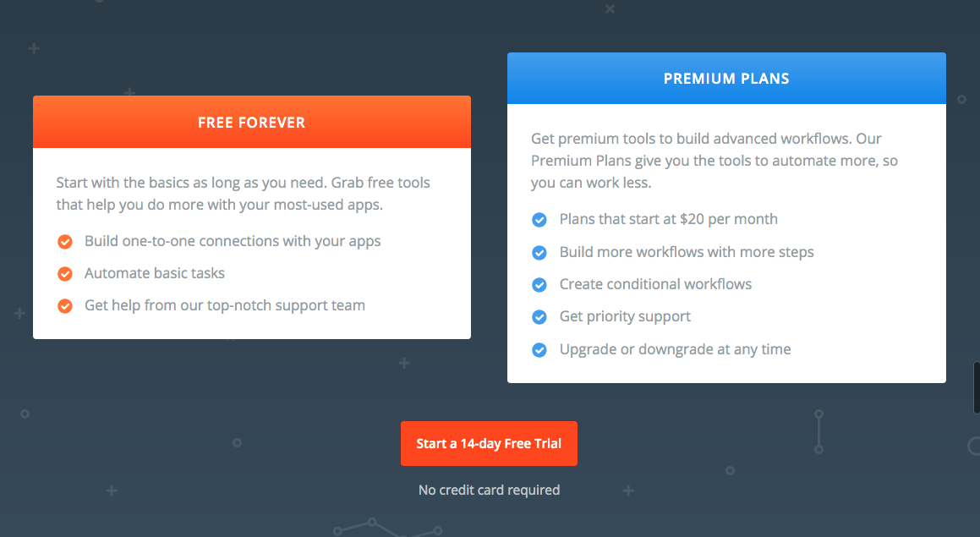The height and width of the screenshot is (537, 980).
Task: Click the No credit card required text
Action: point(489,490)
